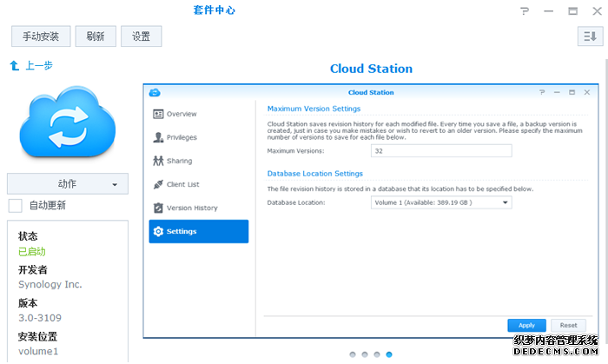Select Version History in the sidebar

tap(199, 208)
